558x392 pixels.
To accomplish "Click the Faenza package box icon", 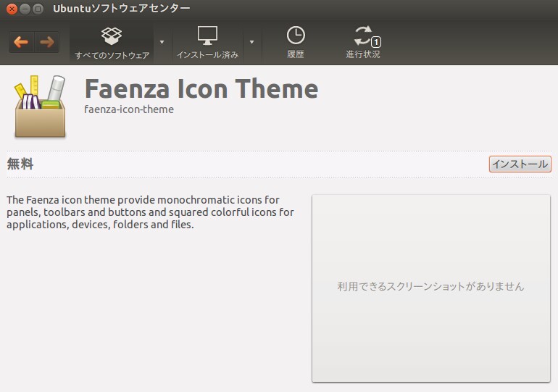I will click(40, 106).
